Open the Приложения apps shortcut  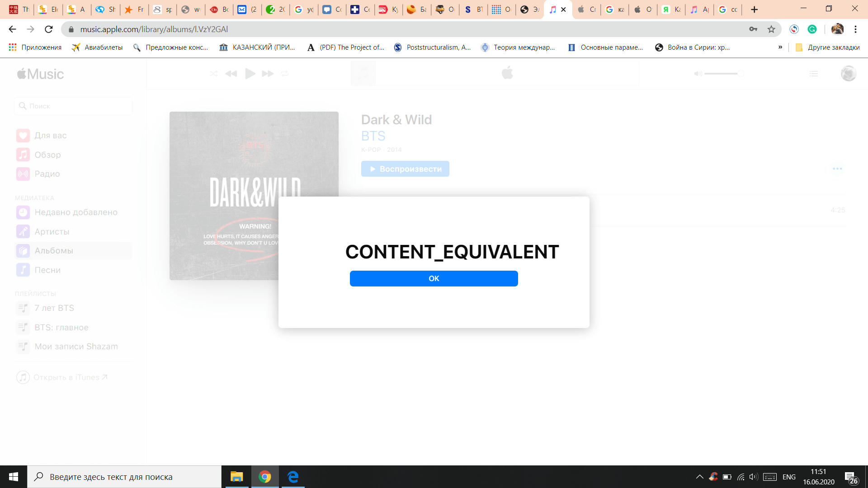coord(35,47)
